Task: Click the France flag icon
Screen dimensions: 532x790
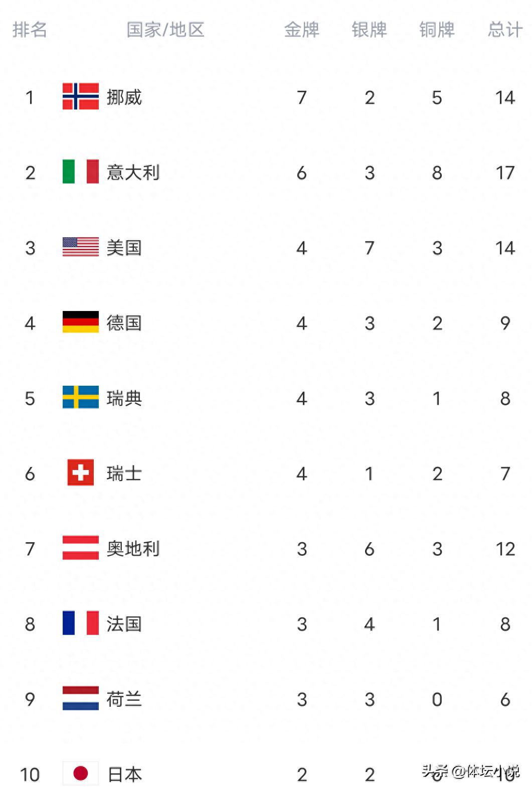Action: (x=80, y=623)
